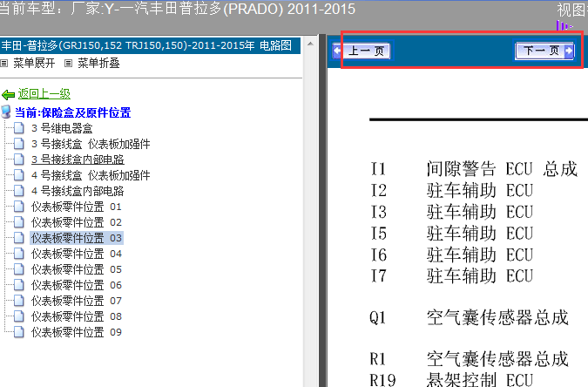The image size is (588, 387).
Task: Click page icon beside 仪表板零件位置 07
Action: coord(19,301)
